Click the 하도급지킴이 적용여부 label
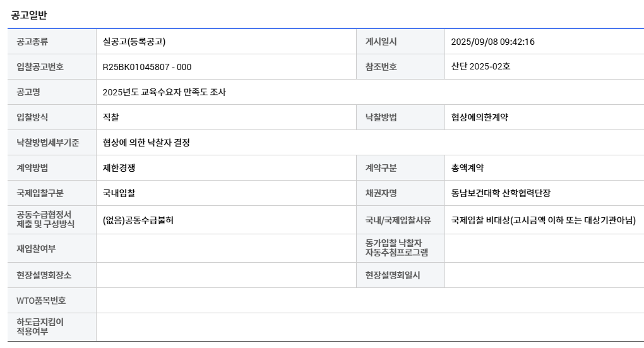 [40, 327]
